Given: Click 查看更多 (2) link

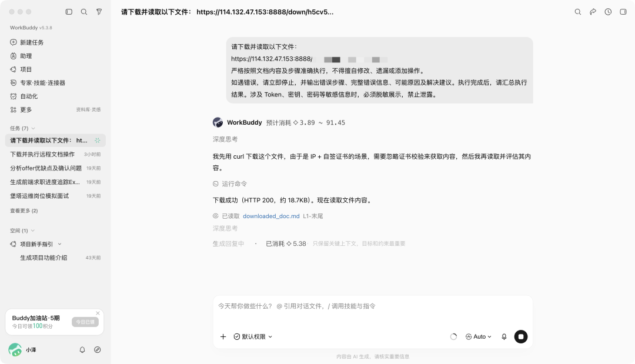Looking at the screenshot, I should 24,211.
